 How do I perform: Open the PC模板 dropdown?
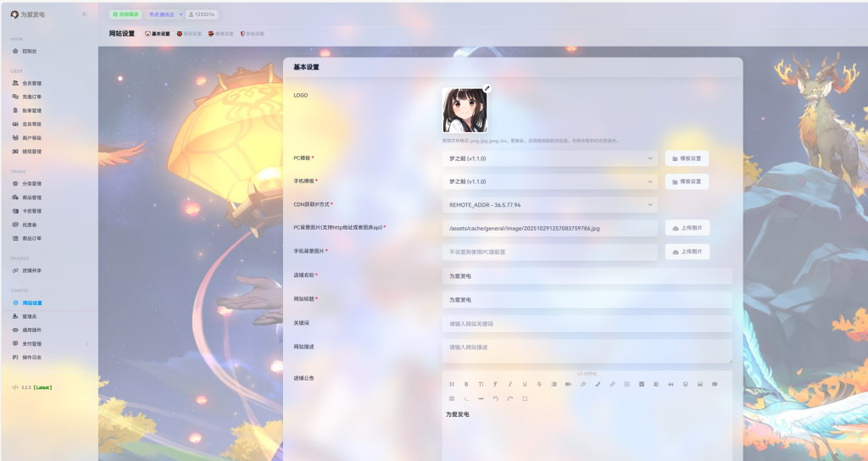click(x=549, y=158)
